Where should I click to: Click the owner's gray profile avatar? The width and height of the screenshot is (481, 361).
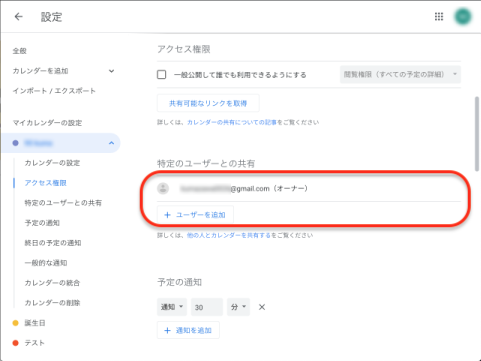(x=163, y=188)
